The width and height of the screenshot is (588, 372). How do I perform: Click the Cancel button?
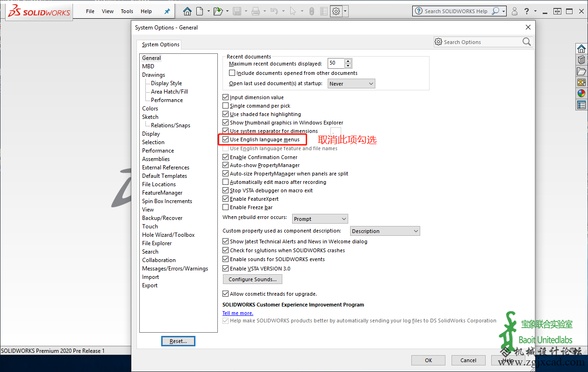[468, 360]
